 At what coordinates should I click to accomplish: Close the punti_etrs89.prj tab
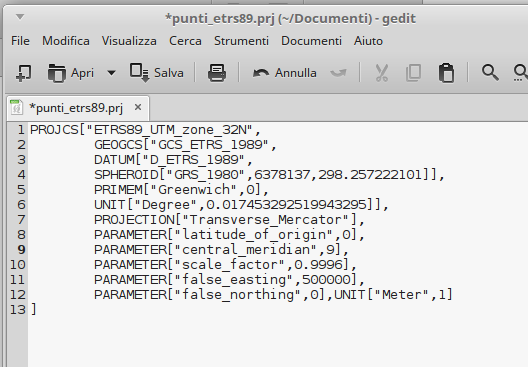click(x=138, y=107)
